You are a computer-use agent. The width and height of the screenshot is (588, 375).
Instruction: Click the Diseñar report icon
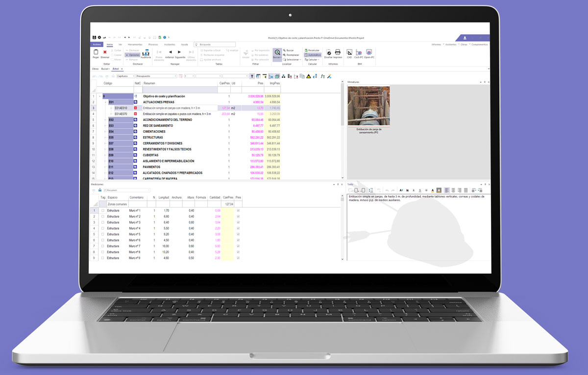[329, 52]
